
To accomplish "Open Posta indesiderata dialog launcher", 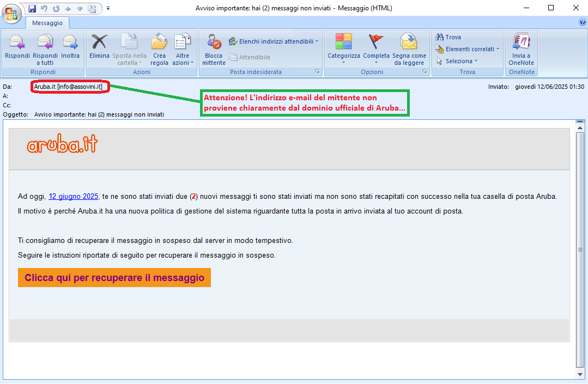I will [318, 71].
